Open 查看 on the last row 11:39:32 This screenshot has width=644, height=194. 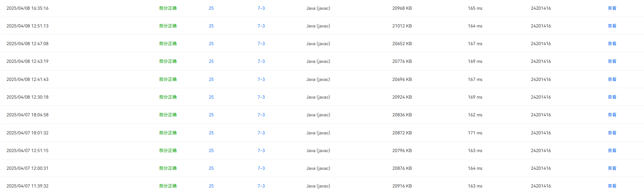tap(612, 186)
